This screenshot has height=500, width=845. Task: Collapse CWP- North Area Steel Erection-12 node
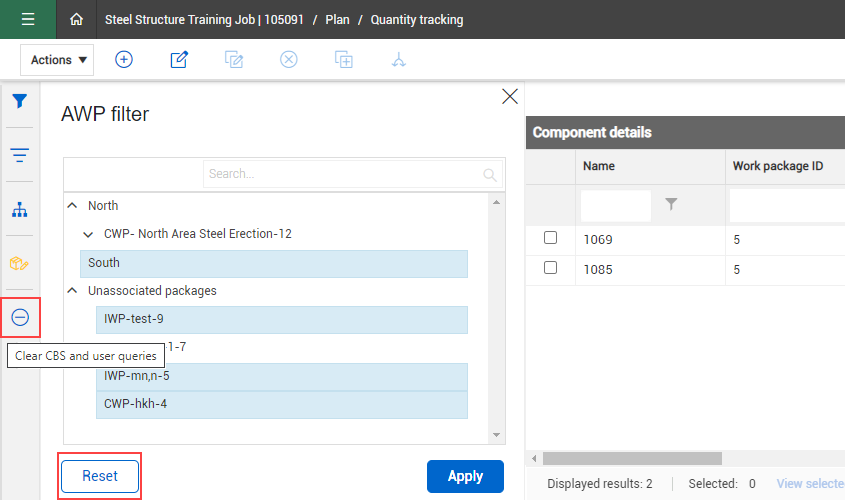coord(88,234)
